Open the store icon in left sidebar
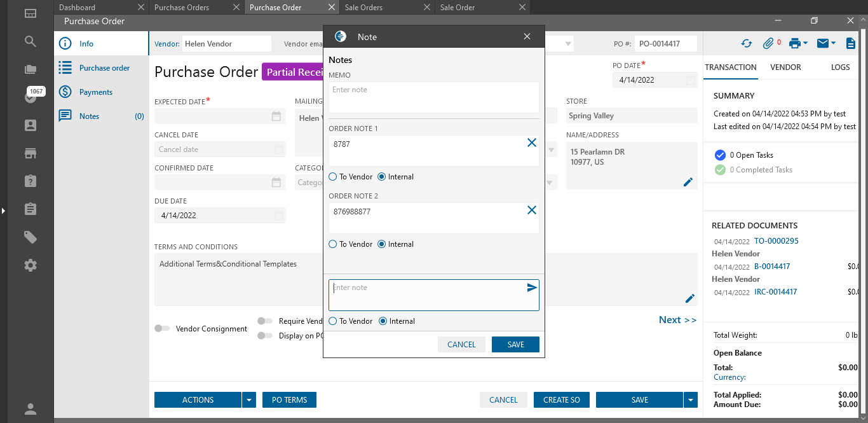This screenshot has width=868, height=423. tap(31, 153)
